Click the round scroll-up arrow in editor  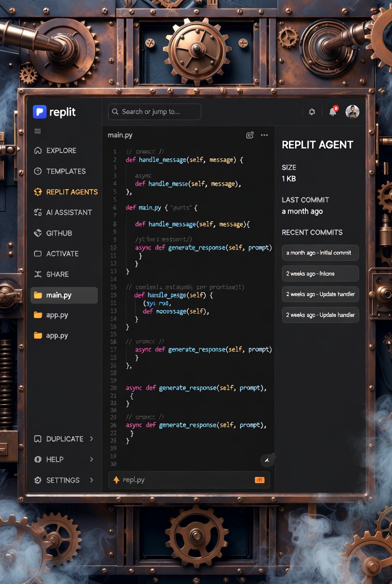[x=267, y=460]
